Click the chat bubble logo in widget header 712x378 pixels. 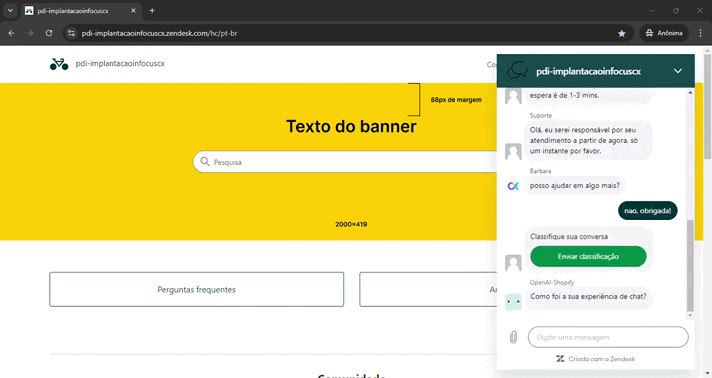[517, 70]
